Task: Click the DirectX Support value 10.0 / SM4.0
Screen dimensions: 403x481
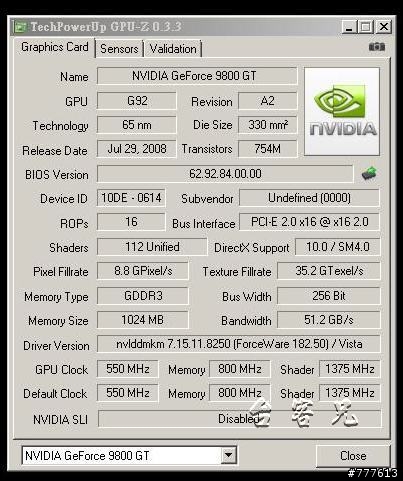Action: click(x=337, y=247)
